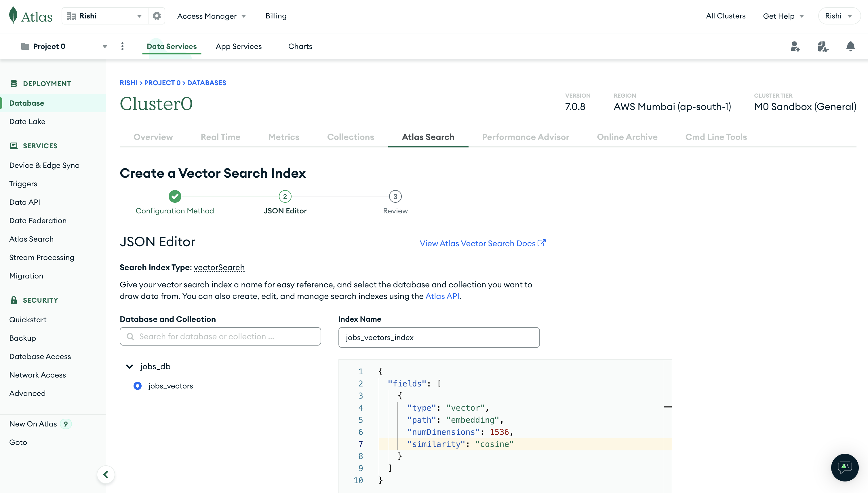868x493 pixels.
Task: Select the Data Services tab
Action: pyautogui.click(x=172, y=46)
